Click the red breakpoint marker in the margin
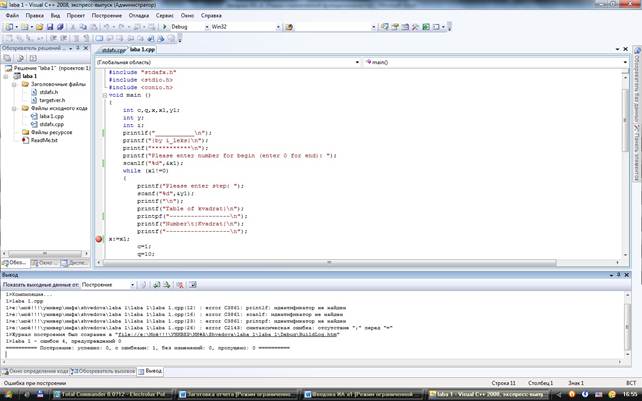The image size is (642, 401). pos(99,239)
